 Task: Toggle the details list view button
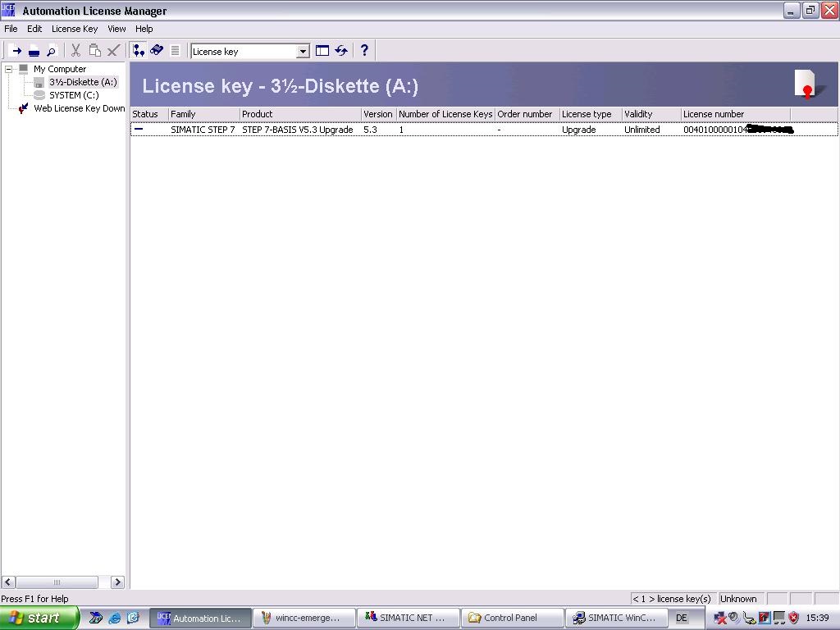[x=175, y=51]
